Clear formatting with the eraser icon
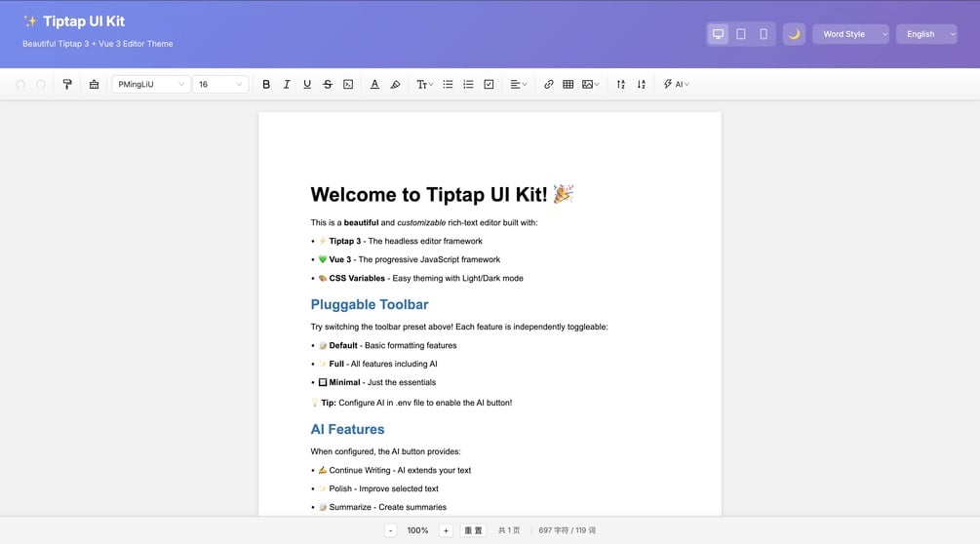 (x=94, y=84)
